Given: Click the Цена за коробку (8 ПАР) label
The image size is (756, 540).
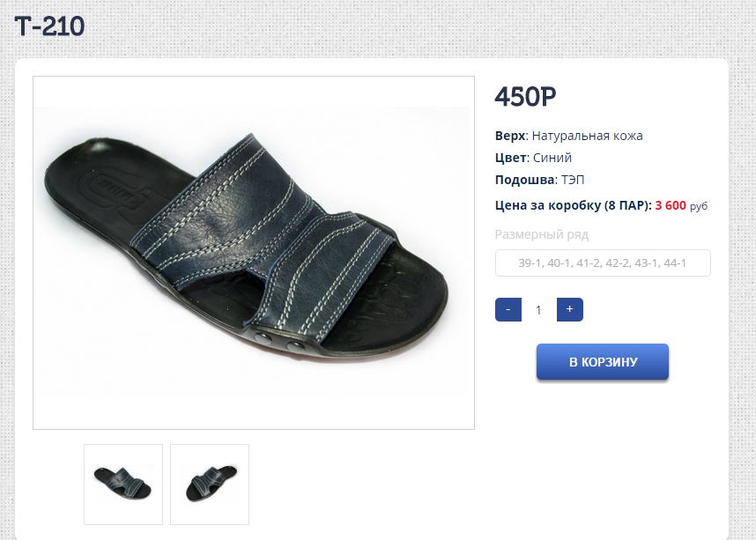Looking at the screenshot, I should [574, 206].
